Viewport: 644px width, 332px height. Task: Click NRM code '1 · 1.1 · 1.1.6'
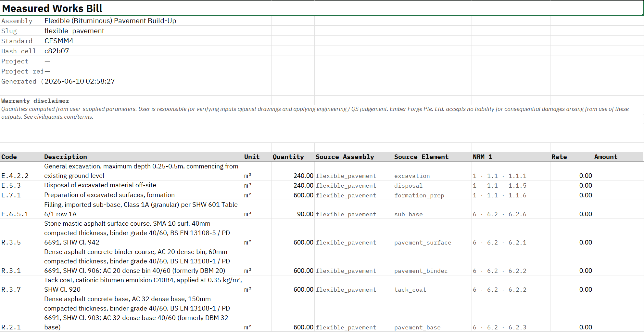pos(511,195)
